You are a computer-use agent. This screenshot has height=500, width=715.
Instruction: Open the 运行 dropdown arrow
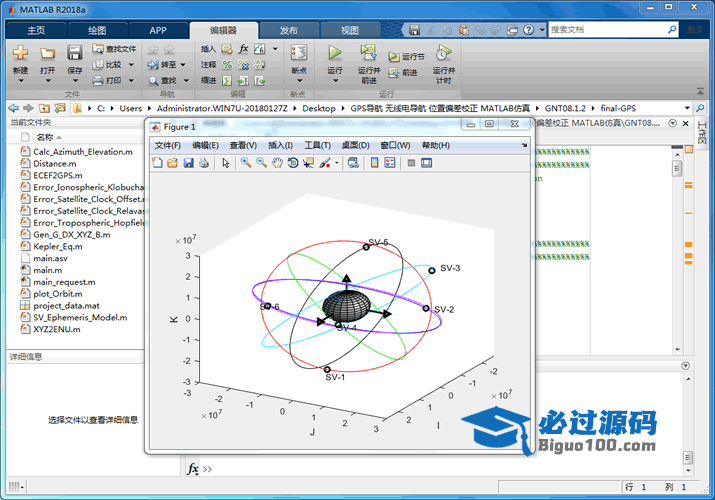pyautogui.click(x=335, y=81)
